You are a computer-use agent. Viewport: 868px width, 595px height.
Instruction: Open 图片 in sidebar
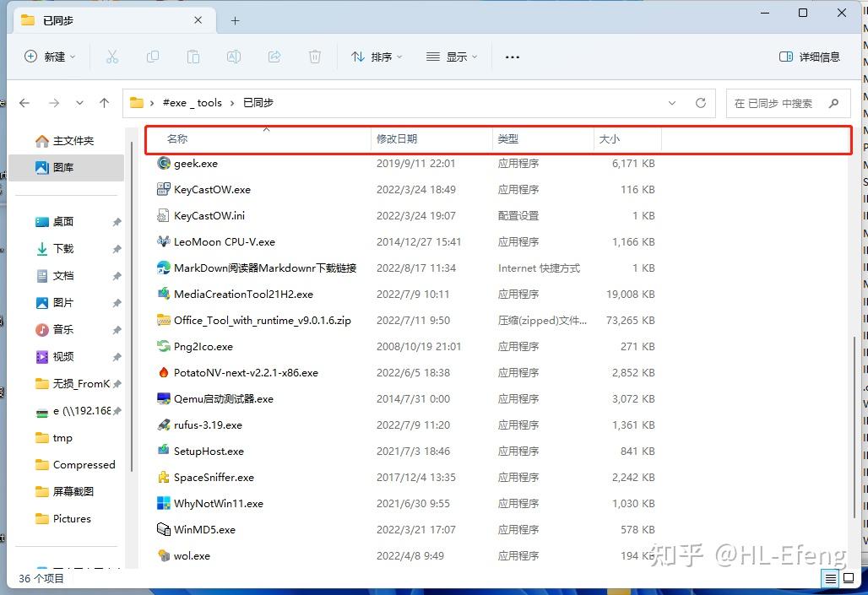tap(65, 303)
